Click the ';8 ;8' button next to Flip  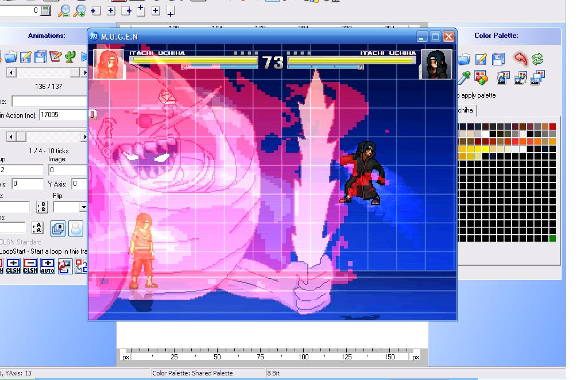click(42, 207)
